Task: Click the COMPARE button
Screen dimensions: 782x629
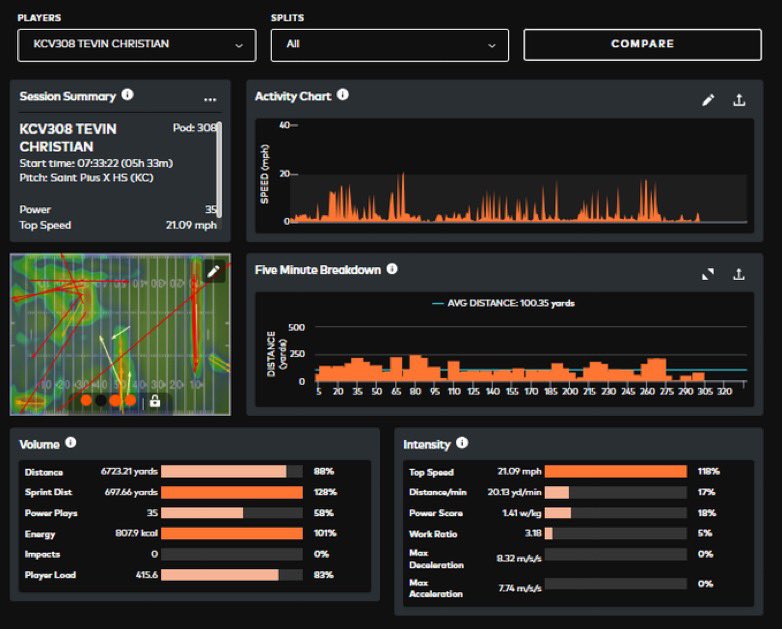Action: tap(642, 44)
